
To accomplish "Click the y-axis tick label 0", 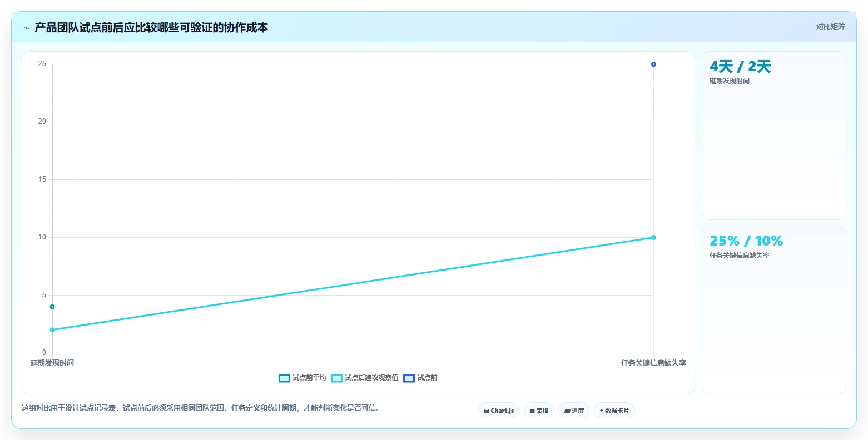I will pos(44,353).
